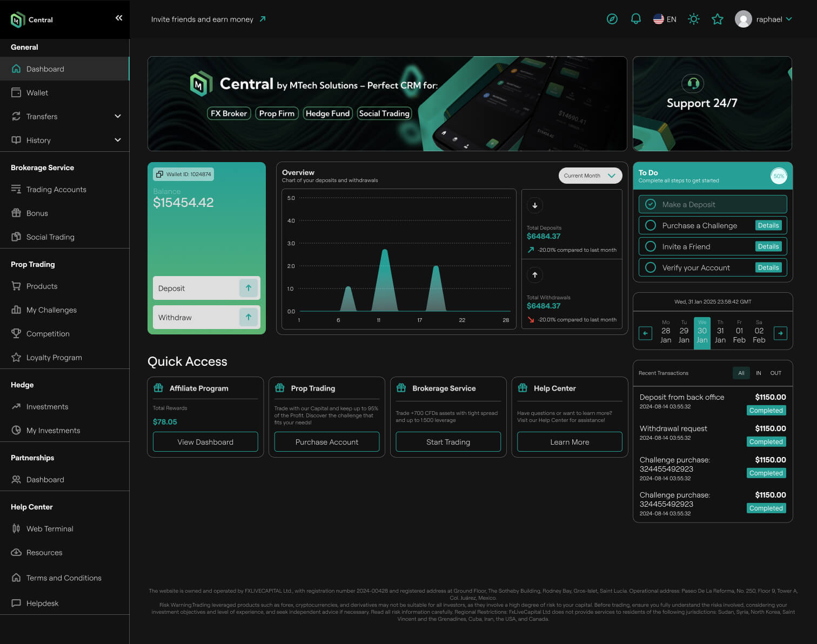Click the FX Broker tag on banner
Screen dimensions: 817x644
pyautogui.click(x=229, y=113)
